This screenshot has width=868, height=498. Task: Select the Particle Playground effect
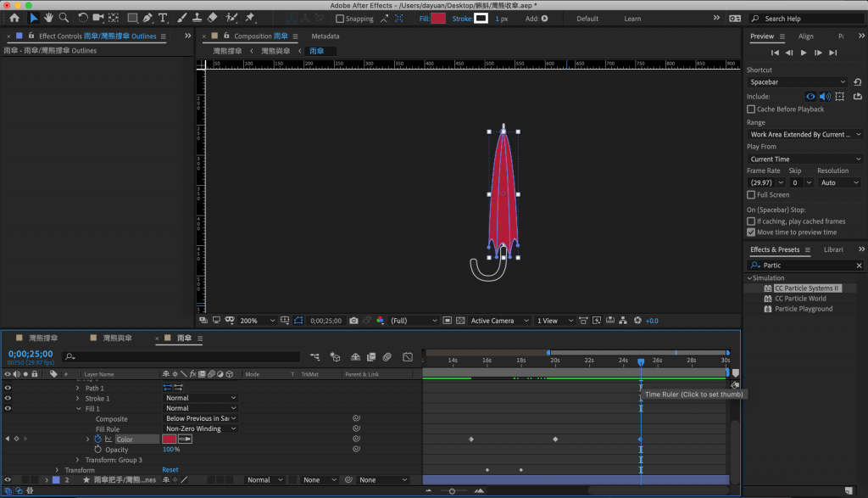(x=804, y=309)
